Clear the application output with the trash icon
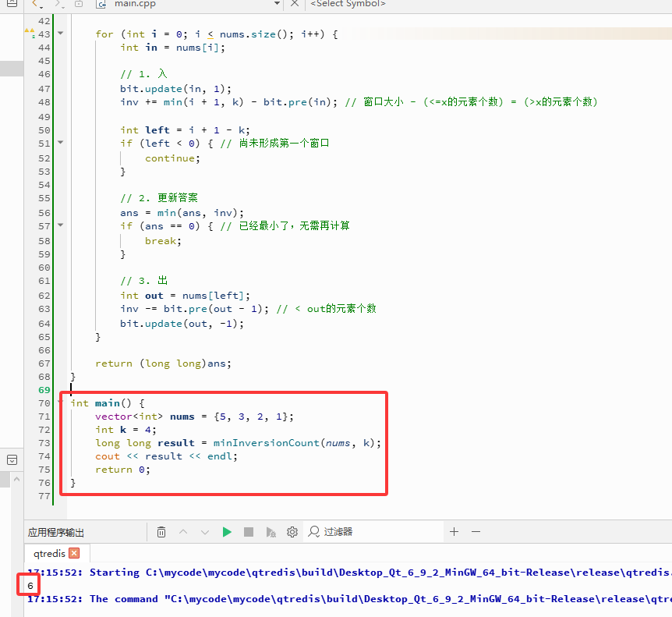The width and height of the screenshot is (672, 617). click(x=161, y=532)
